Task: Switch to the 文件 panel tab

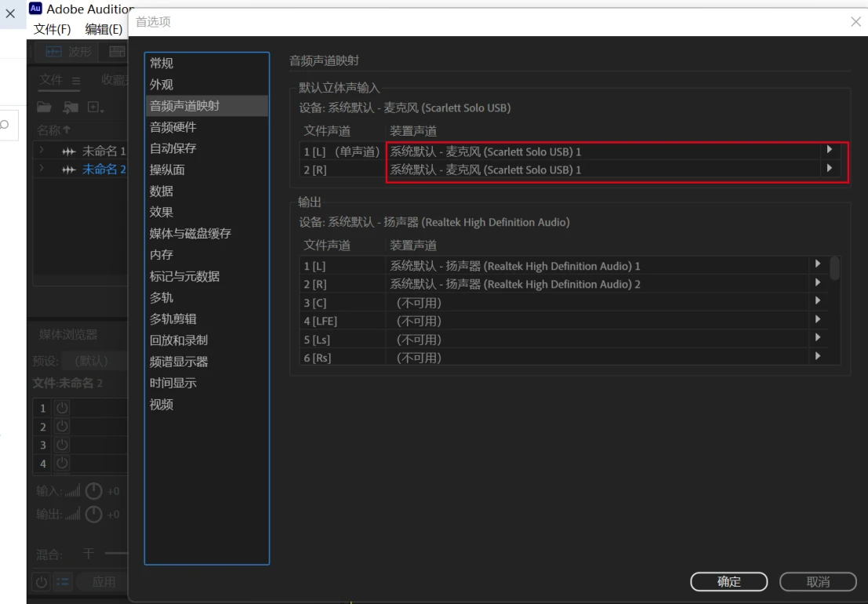Action: [x=51, y=80]
